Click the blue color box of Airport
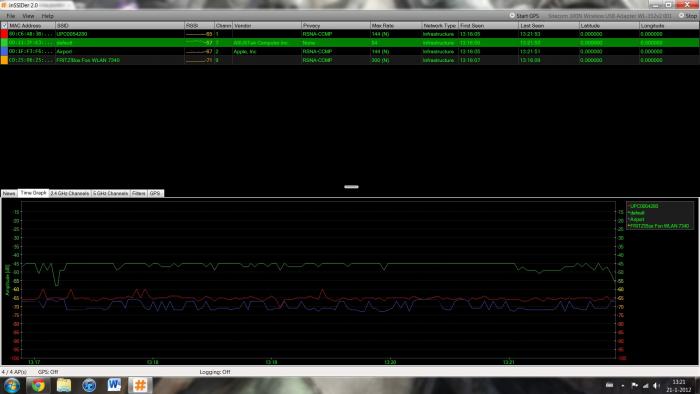Screen dimensions: 700x394 pos(4,51)
